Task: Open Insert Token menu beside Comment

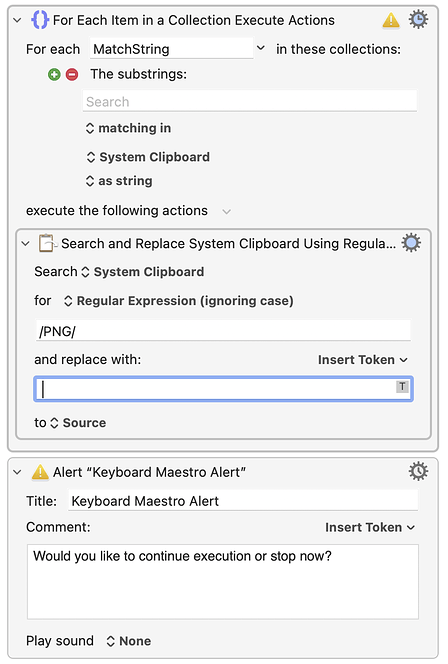Action: click(x=370, y=527)
